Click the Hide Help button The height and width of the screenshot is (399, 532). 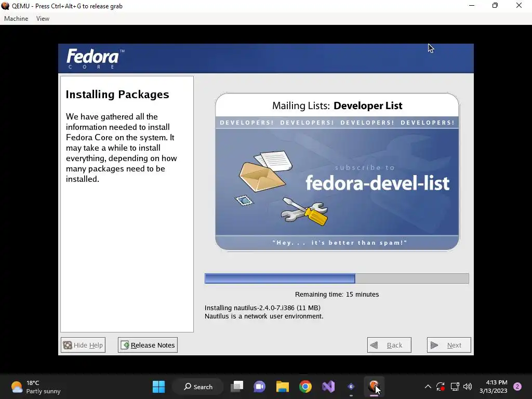(x=83, y=345)
